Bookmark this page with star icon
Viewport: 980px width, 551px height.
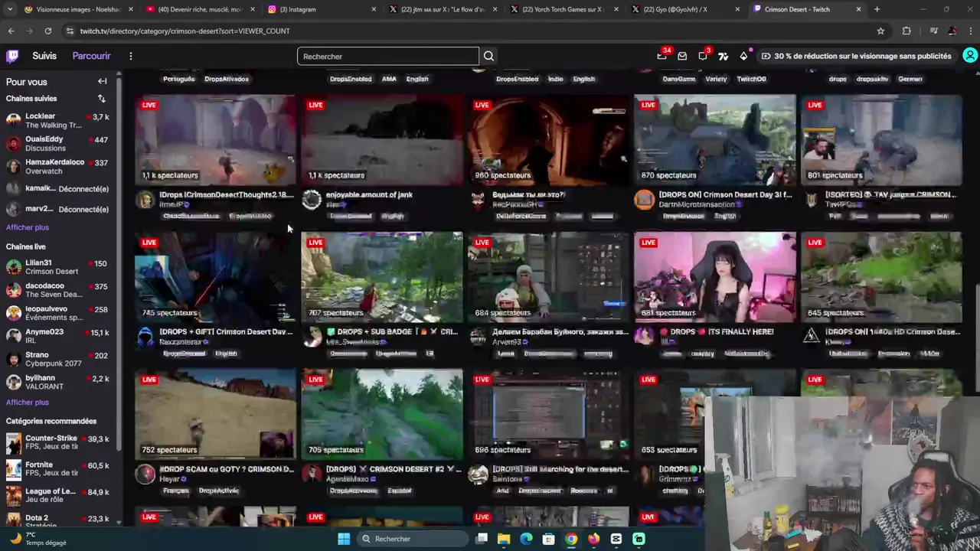[880, 31]
